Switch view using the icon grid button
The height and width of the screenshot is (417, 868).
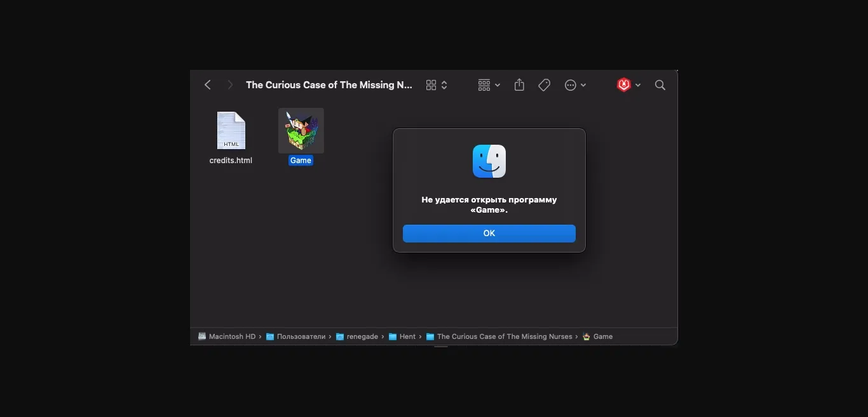point(431,85)
